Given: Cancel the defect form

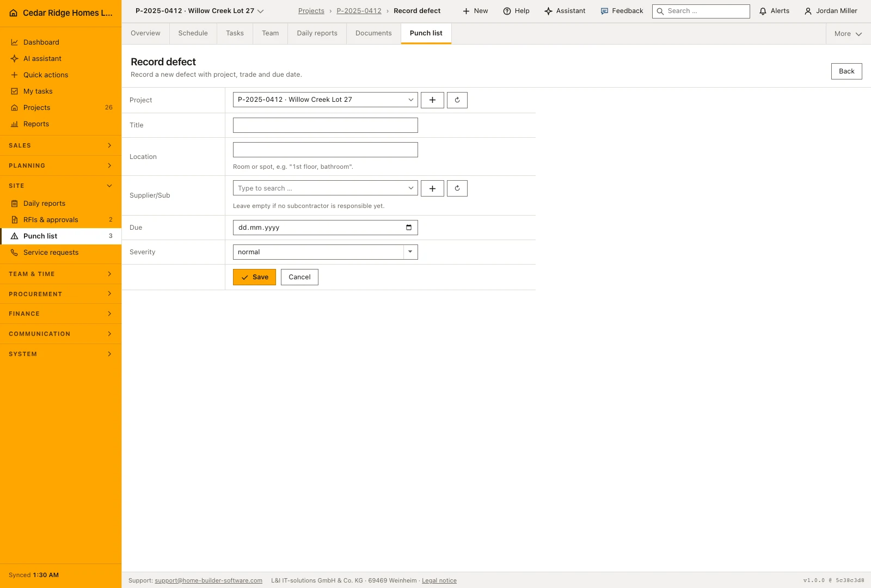Looking at the screenshot, I should click(x=299, y=277).
